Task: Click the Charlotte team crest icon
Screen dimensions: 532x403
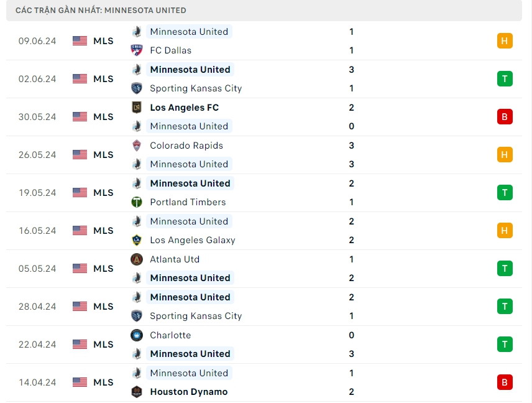Action: 137,335
